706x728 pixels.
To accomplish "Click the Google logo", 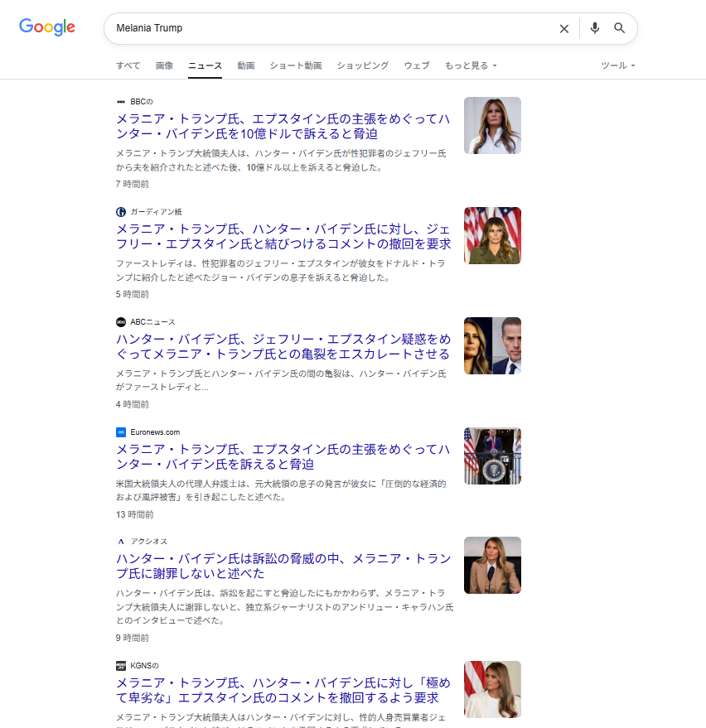I will point(47,27).
